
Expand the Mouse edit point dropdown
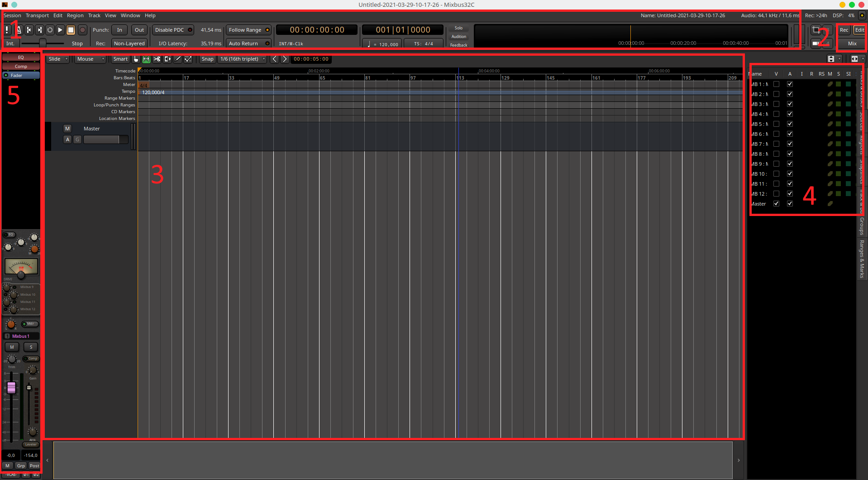tap(90, 59)
